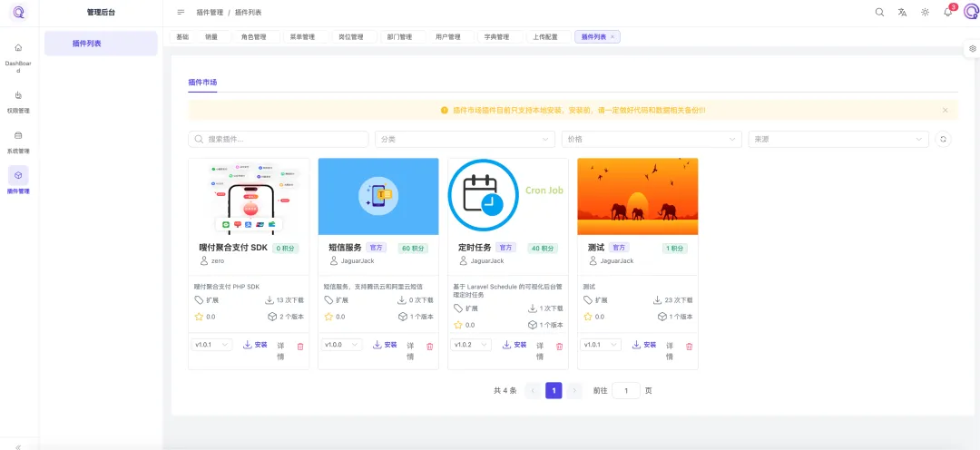Switch to the 基础 tab
This screenshot has width=980, height=450.
click(181, 37)
